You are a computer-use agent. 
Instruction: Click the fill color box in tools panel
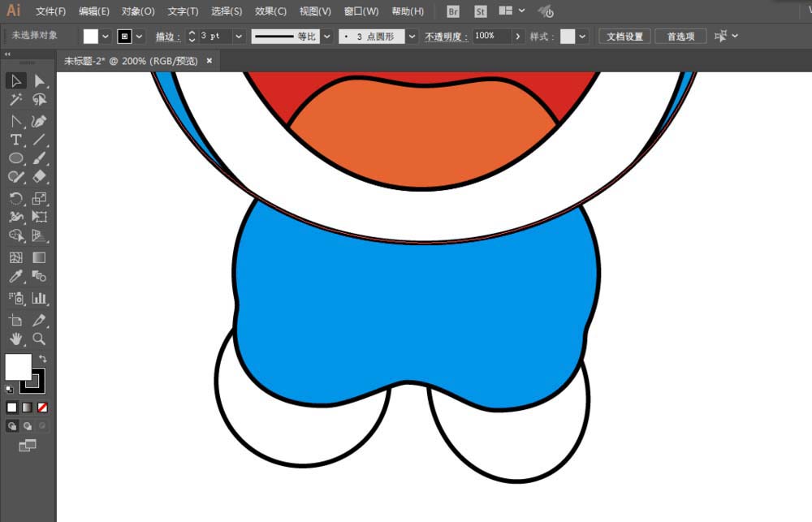click(x=18, y=367)
